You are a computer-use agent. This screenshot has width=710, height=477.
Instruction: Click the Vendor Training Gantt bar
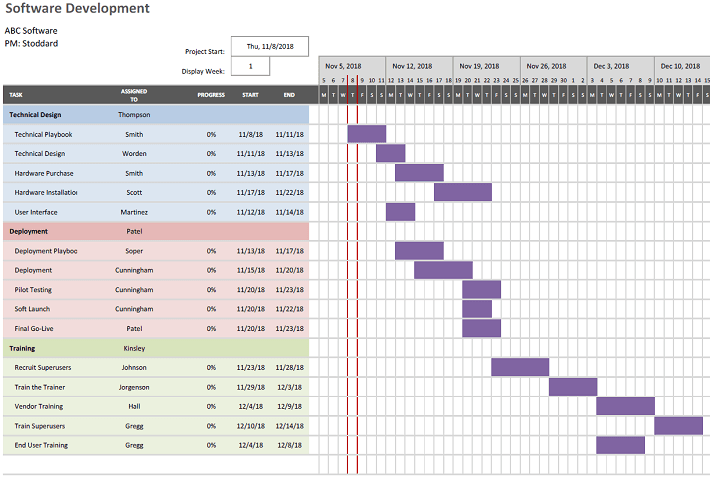(625, 406)
